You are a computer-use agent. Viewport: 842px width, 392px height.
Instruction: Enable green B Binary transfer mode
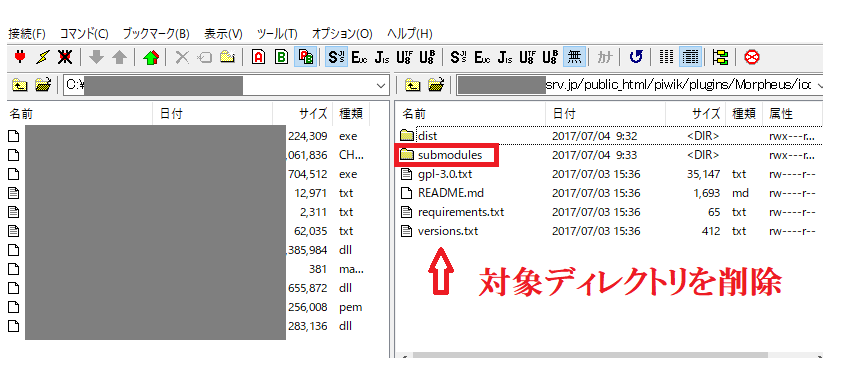click(282, 57)
